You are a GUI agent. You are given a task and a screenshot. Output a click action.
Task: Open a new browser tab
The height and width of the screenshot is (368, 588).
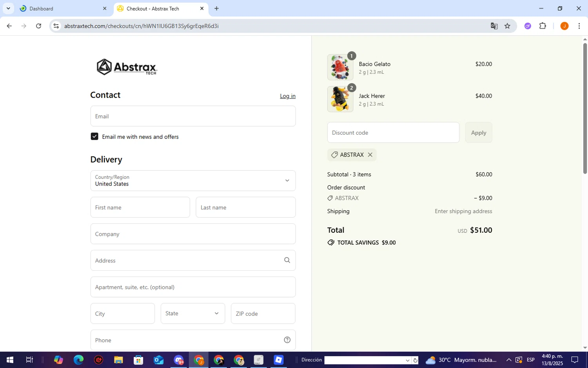click(216, 8)
